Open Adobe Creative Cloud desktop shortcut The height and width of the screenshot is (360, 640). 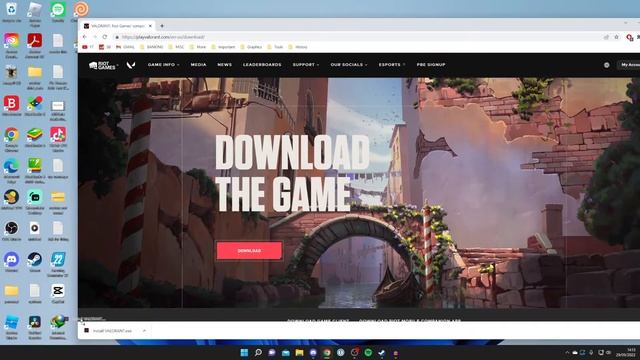pyautogui.click(x=11, y=45)
